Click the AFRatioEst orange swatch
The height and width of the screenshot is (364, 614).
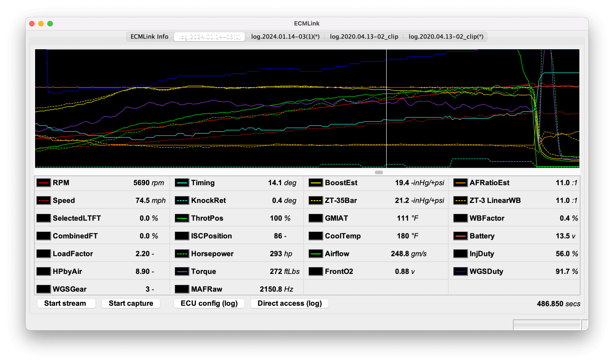point(460,183)
